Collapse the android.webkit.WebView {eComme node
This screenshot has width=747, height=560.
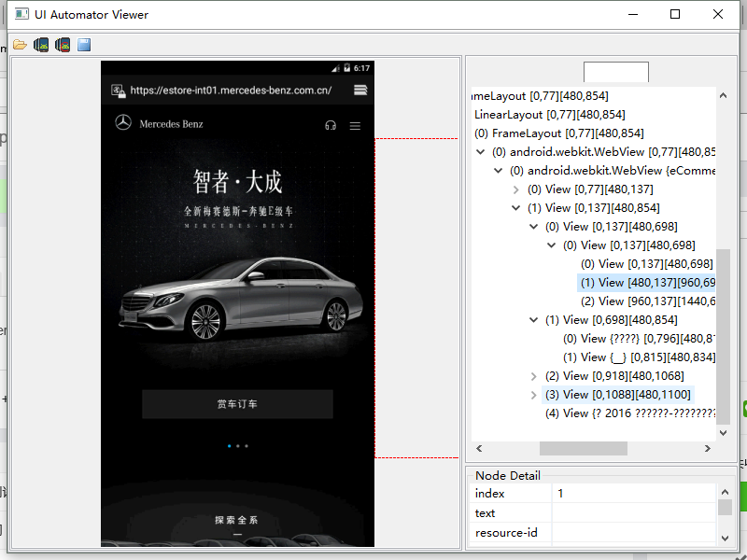498,171
